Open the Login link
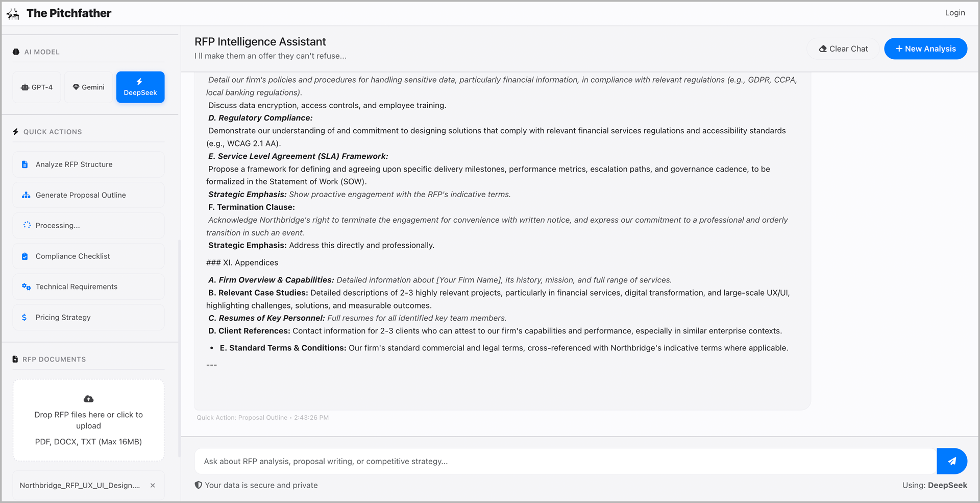This screenshot has width=980, height=503. (954, 13)
